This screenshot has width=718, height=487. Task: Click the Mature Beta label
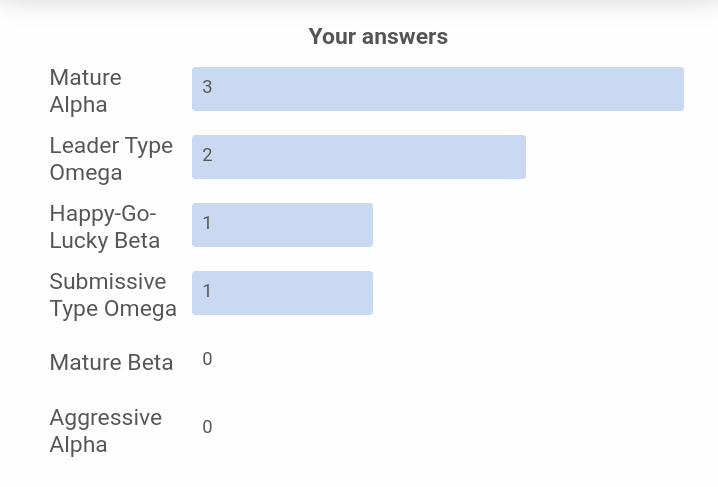tap(111, 362)
